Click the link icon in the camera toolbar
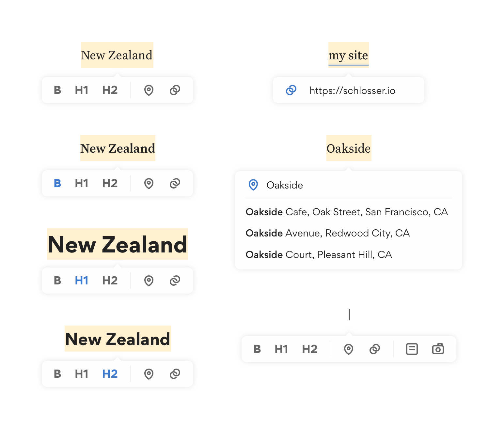The height and width of the screenshot is (426, 504). [x=374, y=349]
